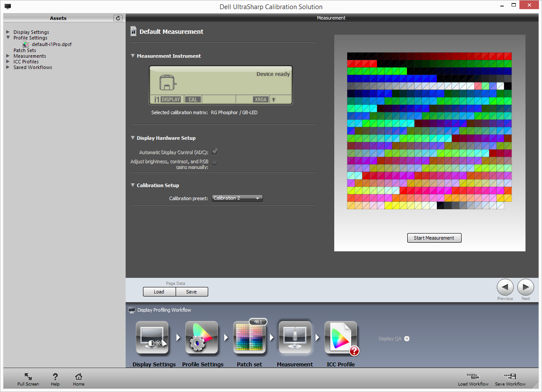Click the Default Measurement page icon
542x392 pixels.
(x=134, y=31)
